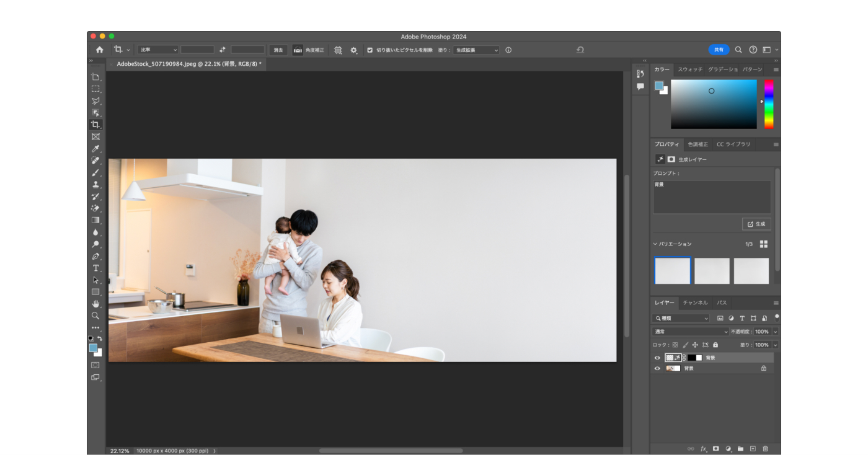Select the Horizontal Type tool
Screen dimensions: 868x455
coord(95,268)
